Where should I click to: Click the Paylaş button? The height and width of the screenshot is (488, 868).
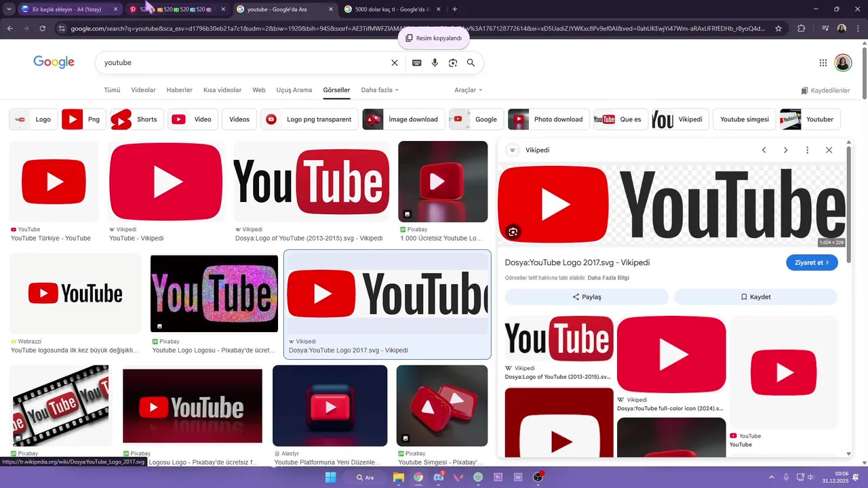coord(587,297)
